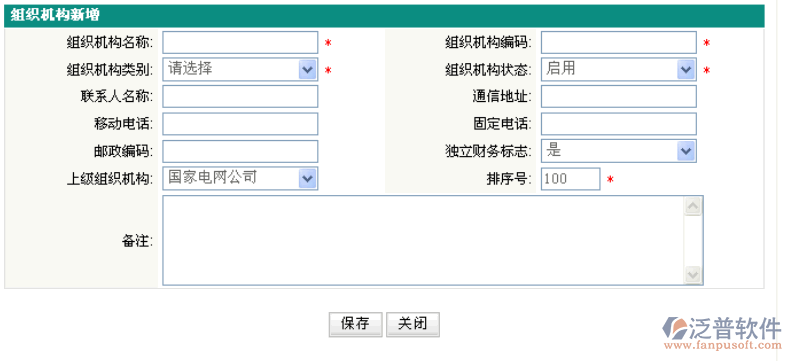This screenshot has height=361, width=792.
Task: Click the 排序号 field showing 100
Action: (571, 179)
